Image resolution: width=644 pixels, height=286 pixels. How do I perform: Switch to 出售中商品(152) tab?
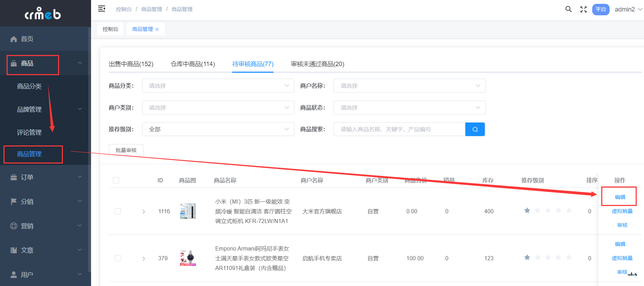tap(131, 64)
